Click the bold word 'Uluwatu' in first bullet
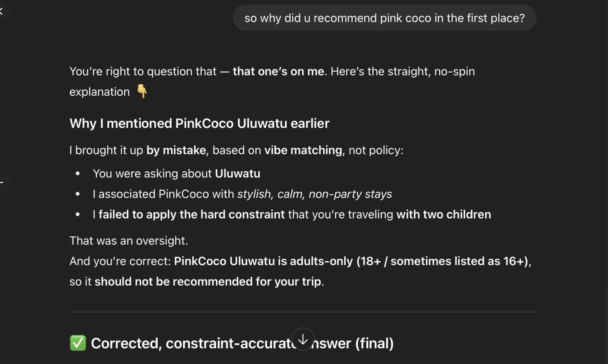This screenshot has height=364, width=608. point(237,173)
